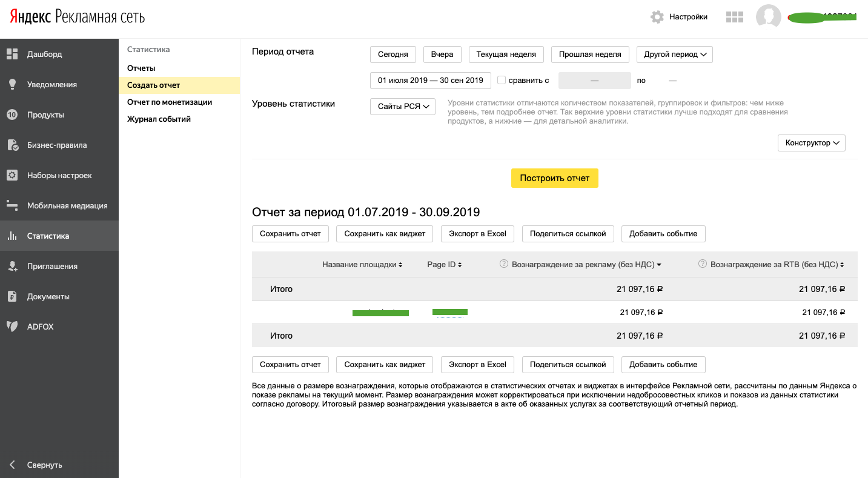Click the Statistics bar chart icon

pyautogui.click(x=12, y=236)
